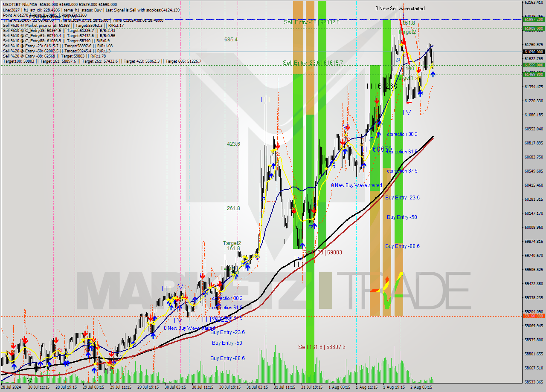Click the 'Sell %10 @ Entry -23: 61615.7' line
This screenshot has width=546, height=392.
point(58,46)
